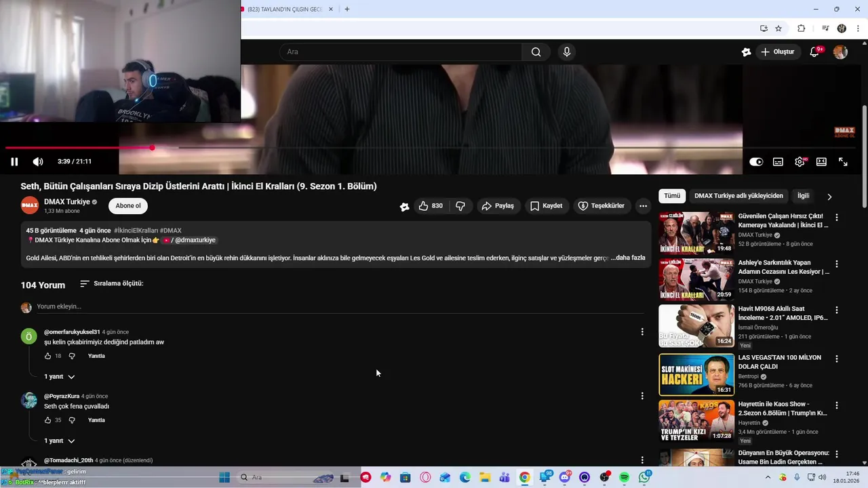
Task: Open options menu for omerfarukyuksel31's comment
Action: click(x=642, y=332)
